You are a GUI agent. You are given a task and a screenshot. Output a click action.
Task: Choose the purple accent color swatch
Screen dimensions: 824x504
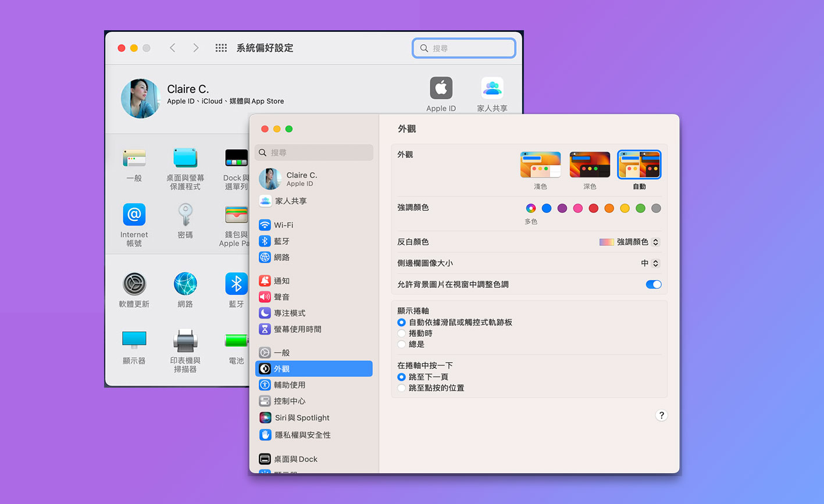(x=562, y=208)
